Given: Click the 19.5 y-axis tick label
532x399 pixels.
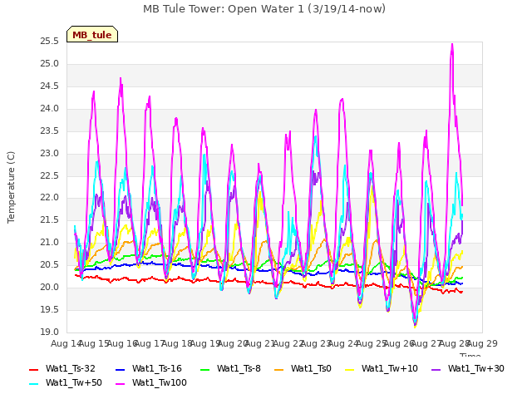Looking at the screenshot, I should (x=49, y=309).
